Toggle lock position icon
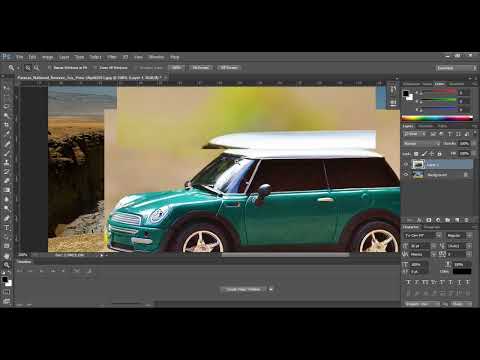The width and height of the screenshot is (480, 360). [432, 154]
